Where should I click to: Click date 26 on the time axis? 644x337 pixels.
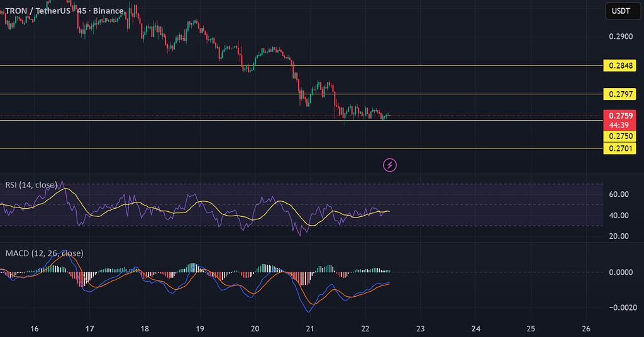click(x=586, y=329)
